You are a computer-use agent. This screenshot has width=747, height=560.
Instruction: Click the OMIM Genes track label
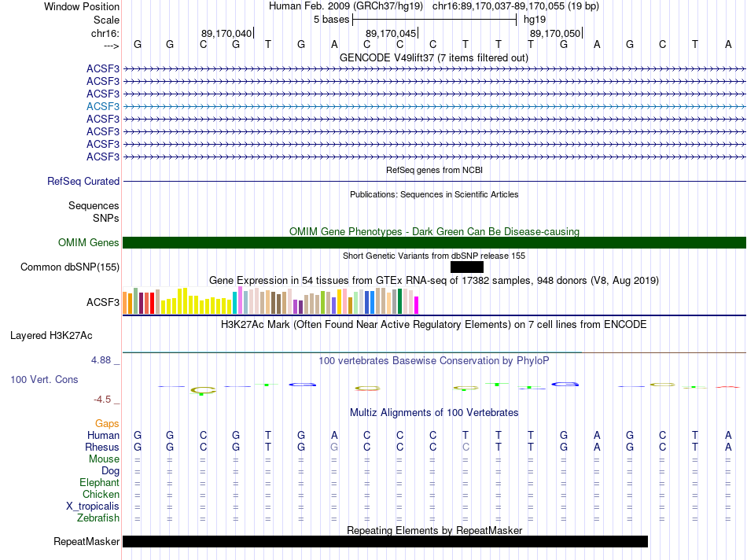pyautogui.click(x=89, y=242)
